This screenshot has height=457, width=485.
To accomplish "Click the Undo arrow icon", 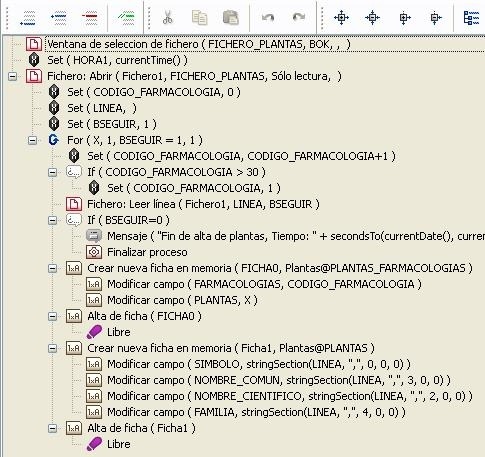I will [x=268, y=17].
